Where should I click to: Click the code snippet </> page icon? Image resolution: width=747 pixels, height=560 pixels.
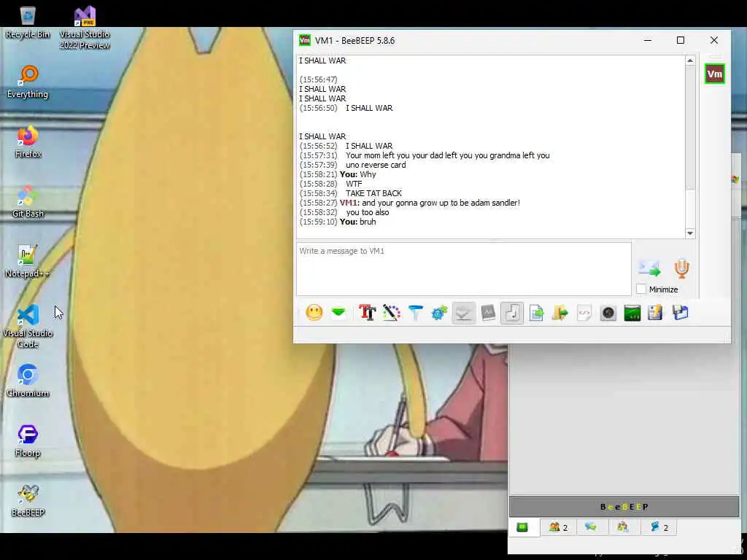point(584,313)
